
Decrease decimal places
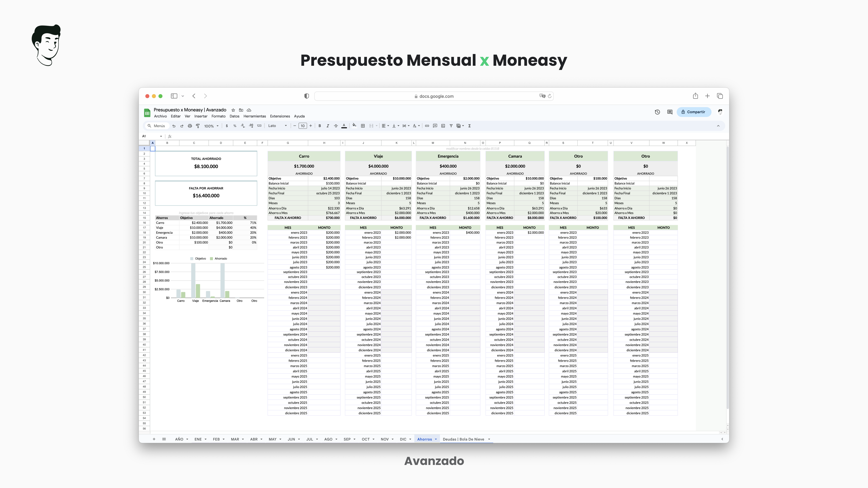click(x=243, y=126)
